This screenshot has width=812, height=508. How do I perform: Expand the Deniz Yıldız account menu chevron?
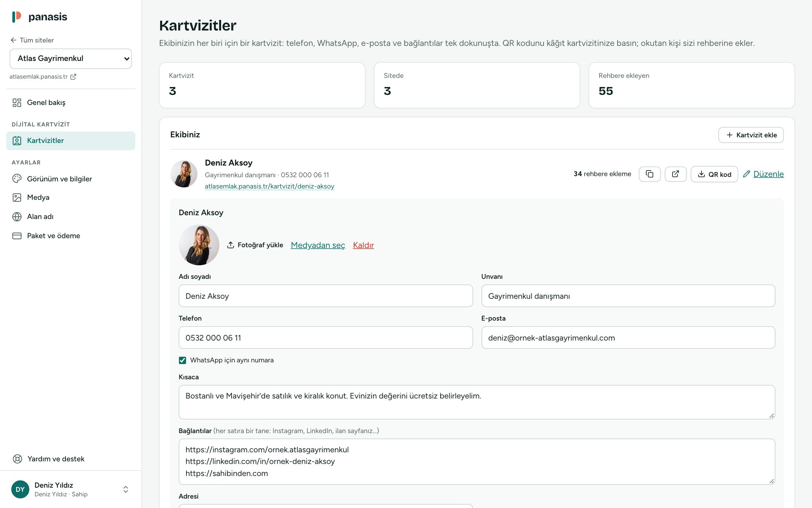pos(126,489)
